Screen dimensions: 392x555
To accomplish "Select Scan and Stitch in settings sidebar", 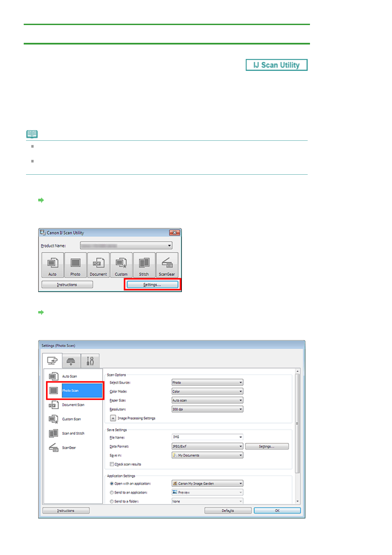I will (x=73, y=433).
